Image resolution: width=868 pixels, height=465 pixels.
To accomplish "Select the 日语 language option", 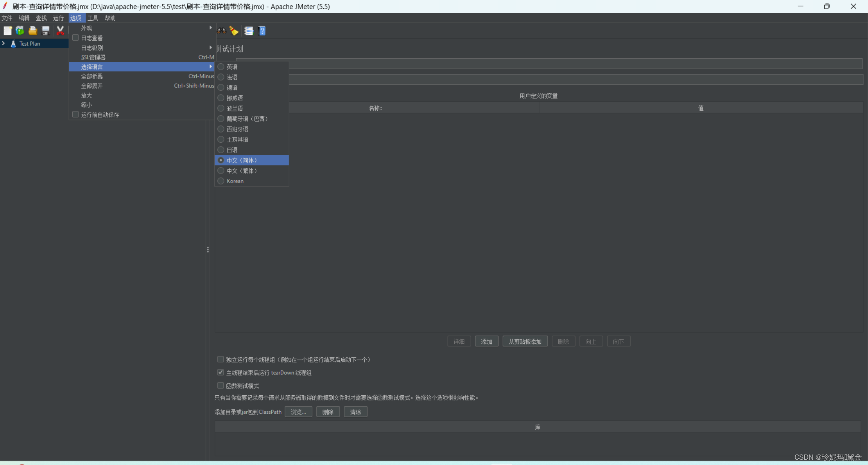I will tap(252, 150).
